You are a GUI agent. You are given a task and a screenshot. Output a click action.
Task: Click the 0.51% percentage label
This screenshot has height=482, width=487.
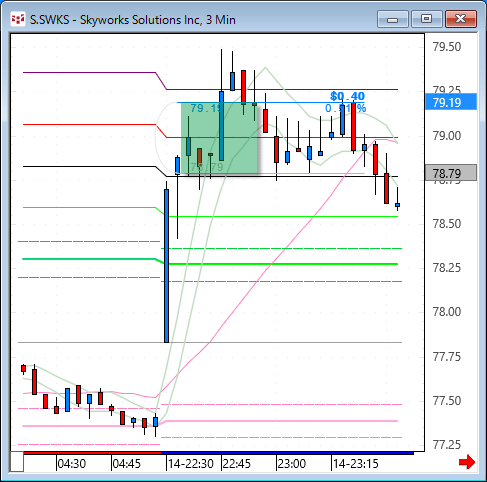coord(346,108)
